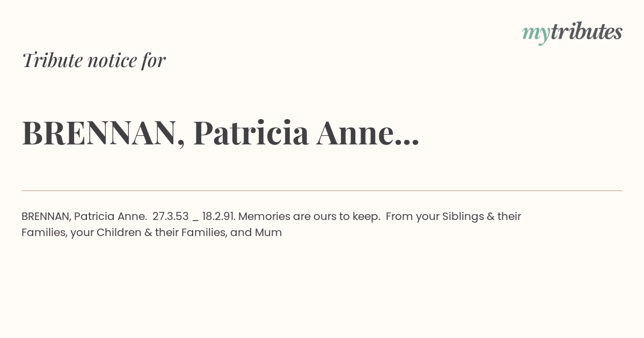
Task: Click the "Tribute notice for" italic heading
Action: pyautogui.click(x=94, y=60)
